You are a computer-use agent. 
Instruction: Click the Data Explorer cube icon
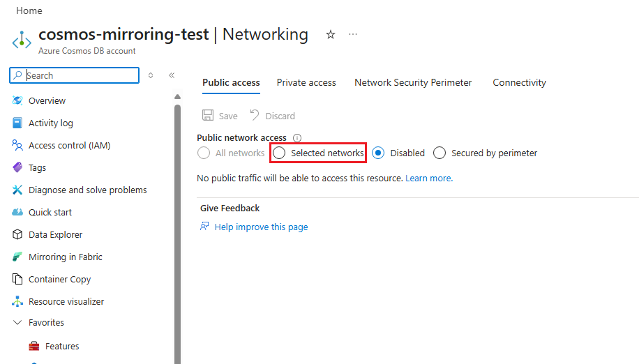(x=17, y=234)
